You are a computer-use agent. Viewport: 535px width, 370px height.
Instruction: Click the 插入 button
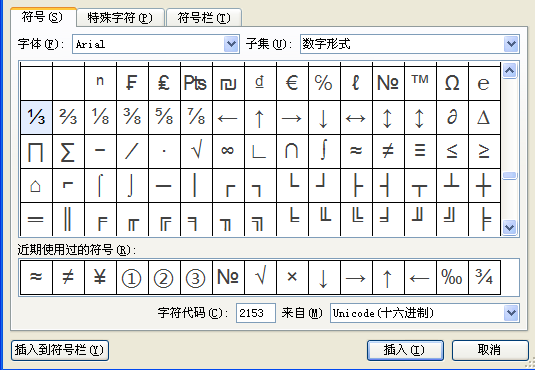coord(405,350)
